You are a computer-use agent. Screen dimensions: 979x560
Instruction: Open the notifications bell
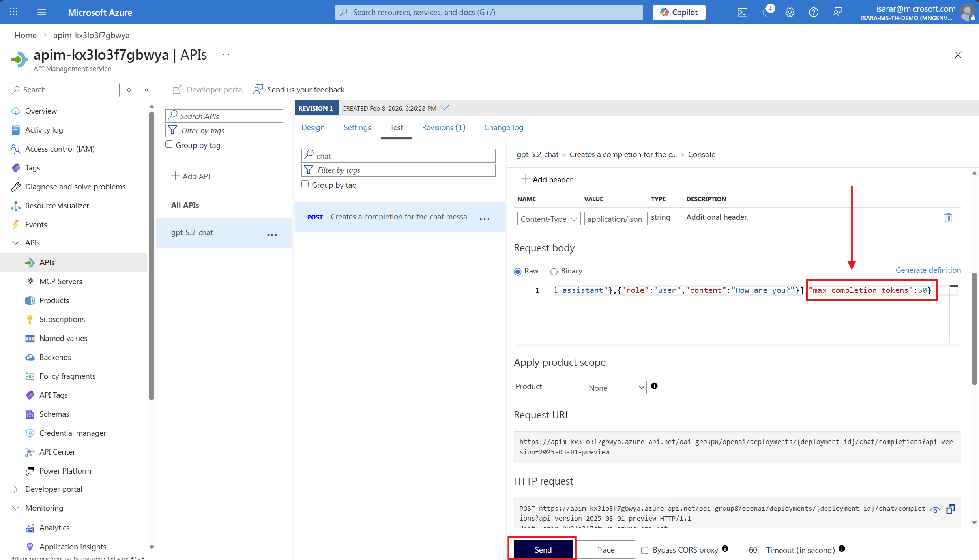766,12
